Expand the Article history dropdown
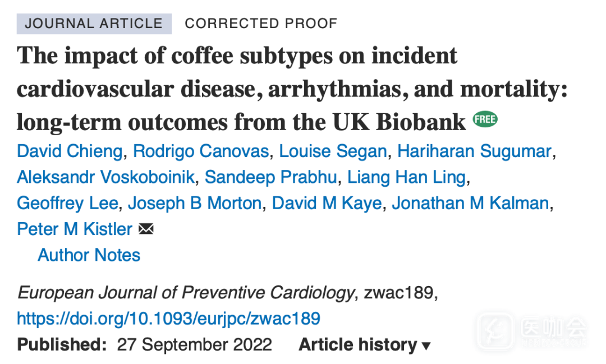 point(364,344)
